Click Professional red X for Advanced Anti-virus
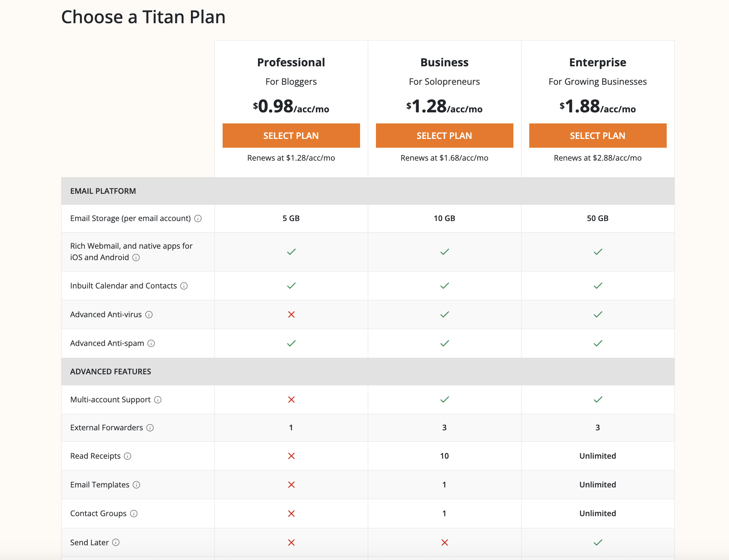Viewport: 729px width, 560px height. point(291,315)
